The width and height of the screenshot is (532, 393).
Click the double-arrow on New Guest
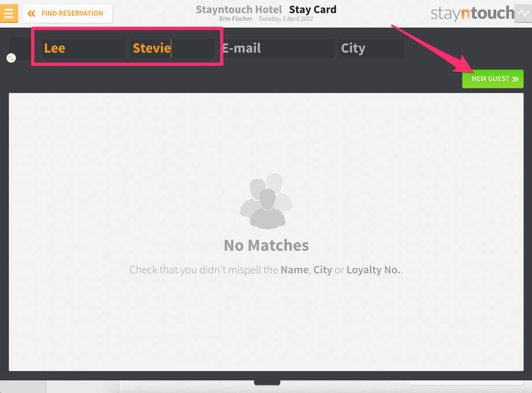[x=516, y=79]
